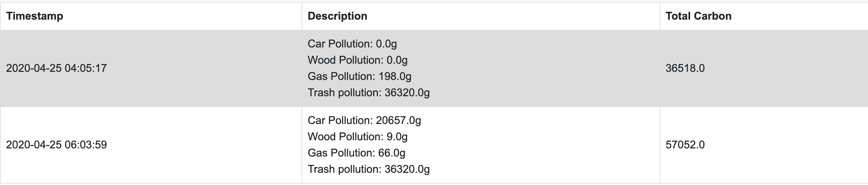Select timestamp 2020-04-25 04:05:17

coord(56,68)
